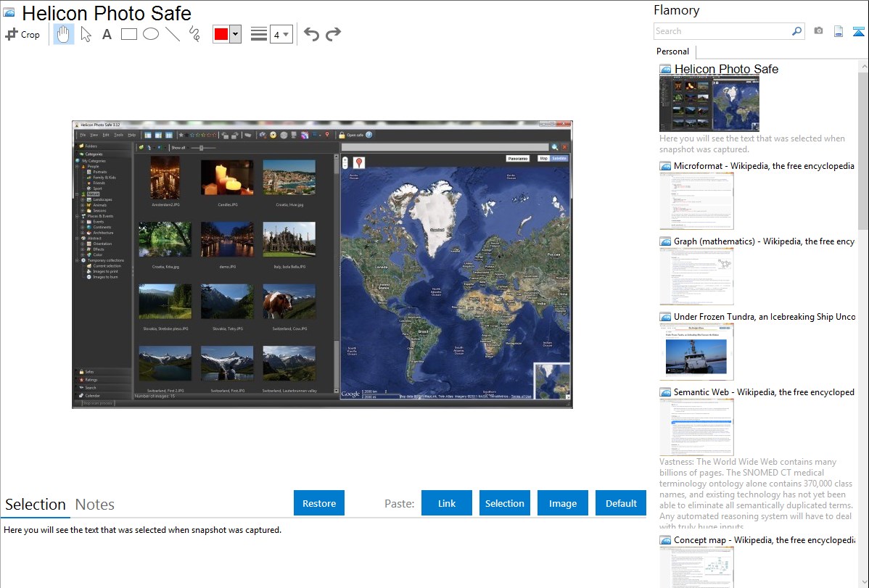Activate the hand pan tool
Screen dimensions: 869x588
(64, 34)
